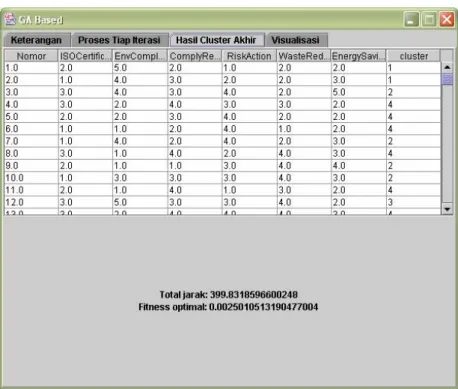Select Nomor cell 12.0

coord(31,202)
